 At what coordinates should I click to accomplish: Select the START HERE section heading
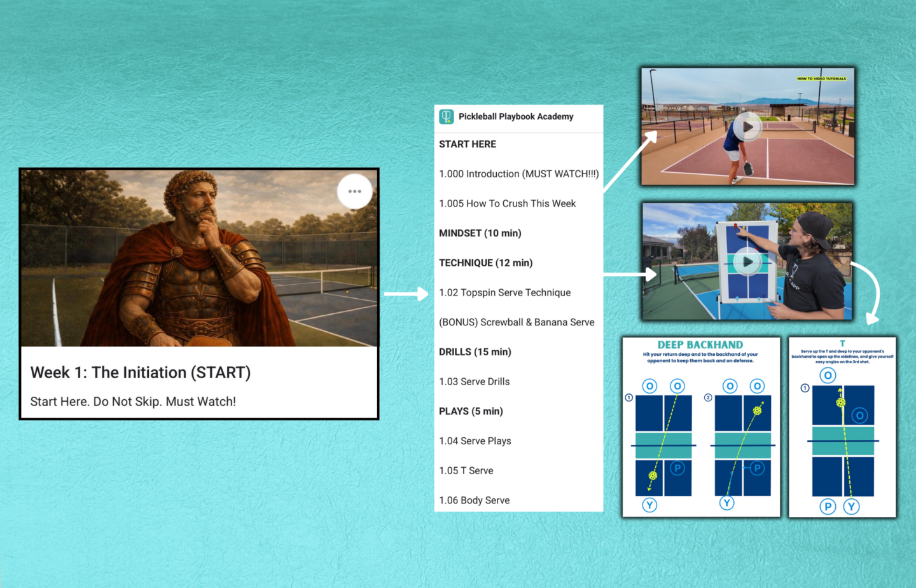pos(468,144)
